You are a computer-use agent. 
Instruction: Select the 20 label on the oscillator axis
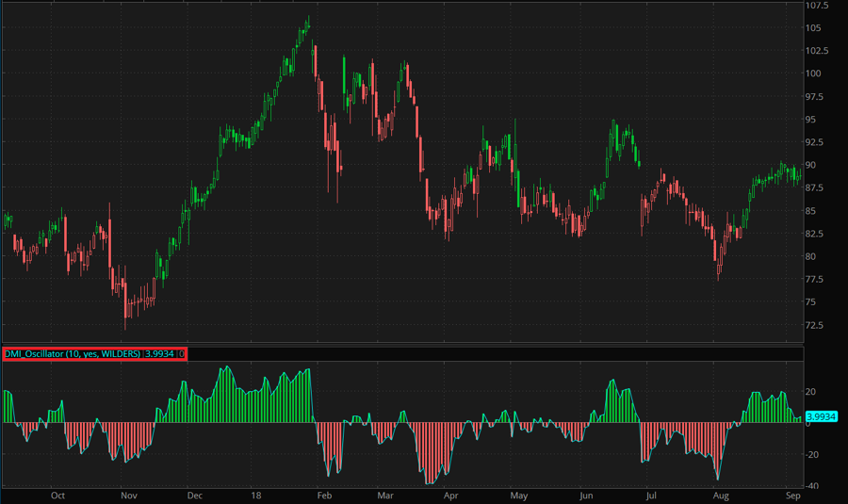(x=810, y=392)
